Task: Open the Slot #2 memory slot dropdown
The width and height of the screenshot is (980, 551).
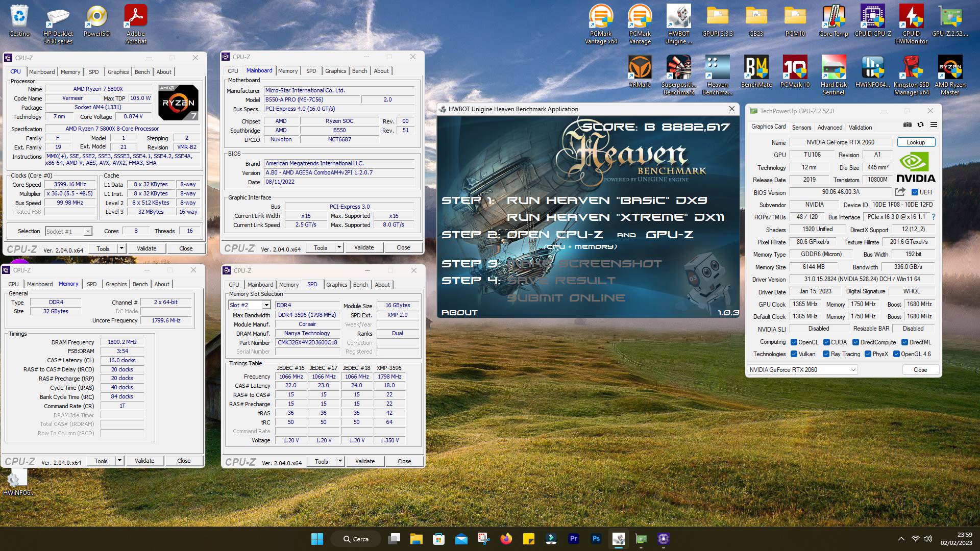Action: click(250, 305)
